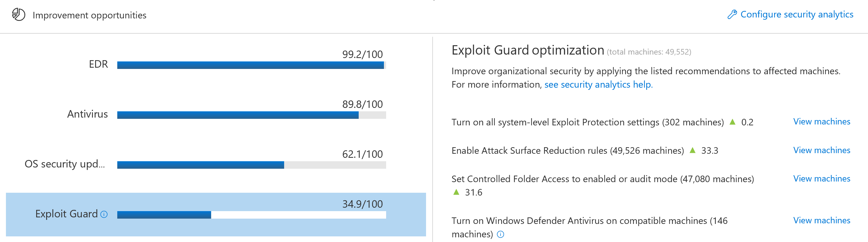The height and width of the screenshot is (242, 868).
Task: Select the OS security updates category
Action: pyautogui.click(x=65, y=164)
